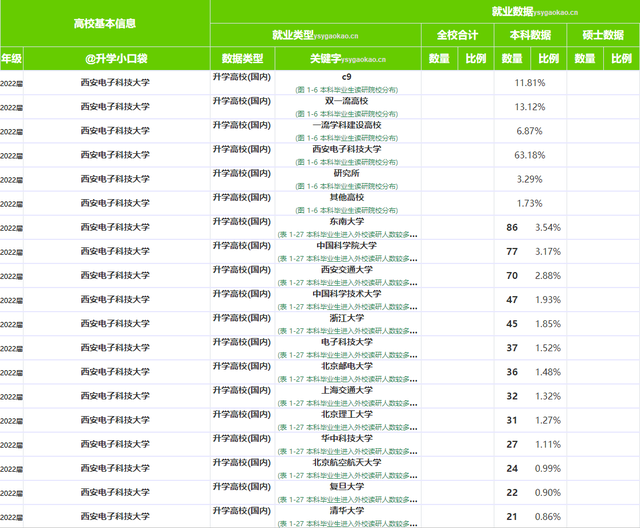Select the 清华大学 keyword cell

pos(346,510)
